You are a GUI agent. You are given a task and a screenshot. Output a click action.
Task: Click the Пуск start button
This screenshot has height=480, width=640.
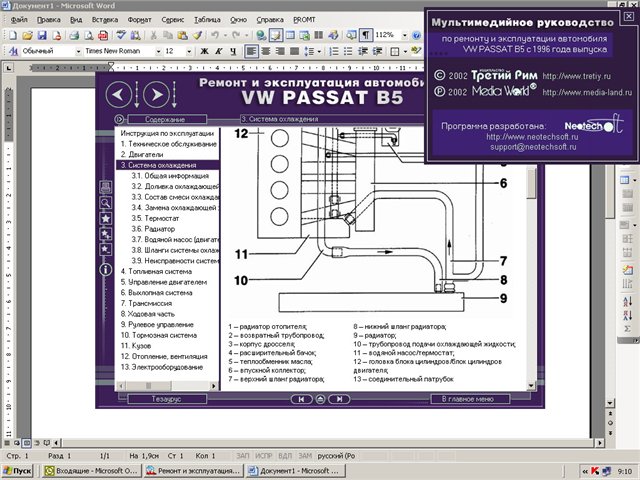click(x=17, y=471)
